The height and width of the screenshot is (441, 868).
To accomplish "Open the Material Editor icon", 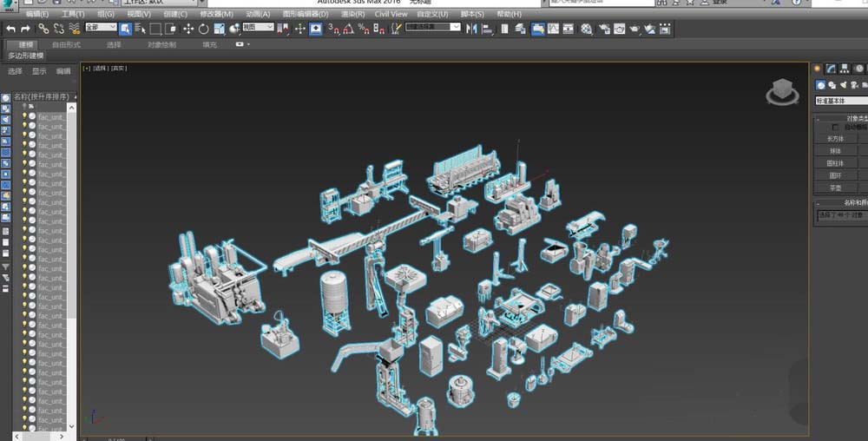I will pyautogui.click(x=587, y=29).
